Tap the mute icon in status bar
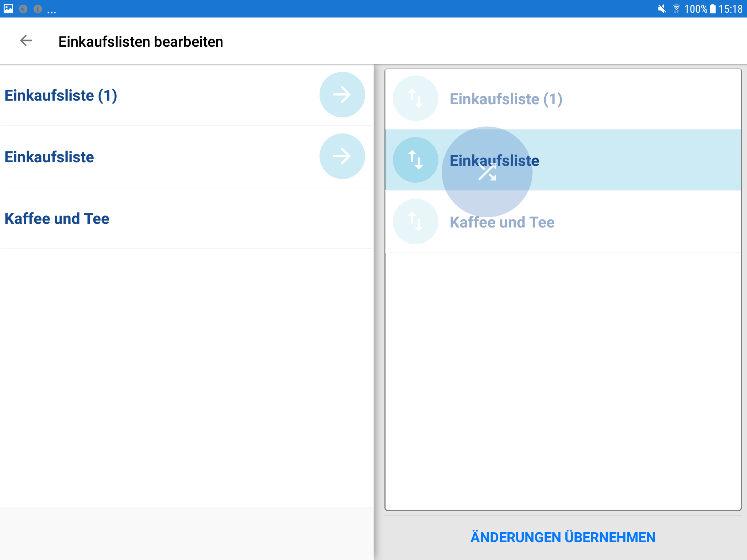Viewport: 747px width, 560px height. pos(662,9)
